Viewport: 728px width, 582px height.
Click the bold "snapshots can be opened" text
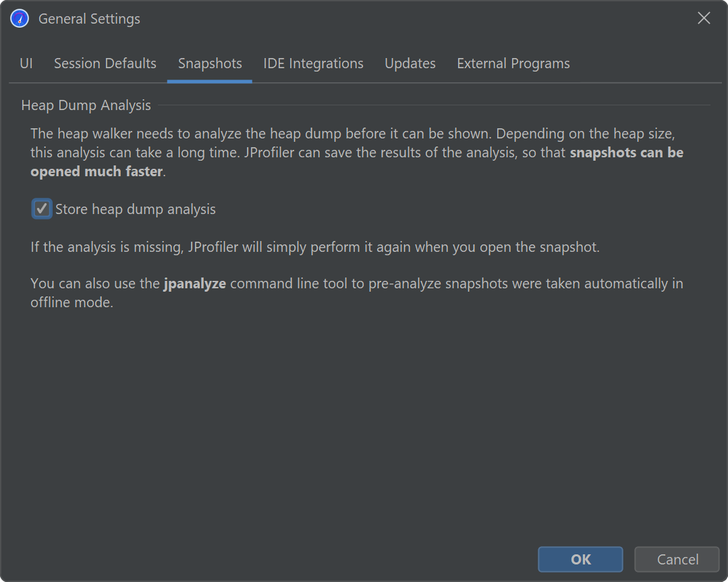point(626,153)
